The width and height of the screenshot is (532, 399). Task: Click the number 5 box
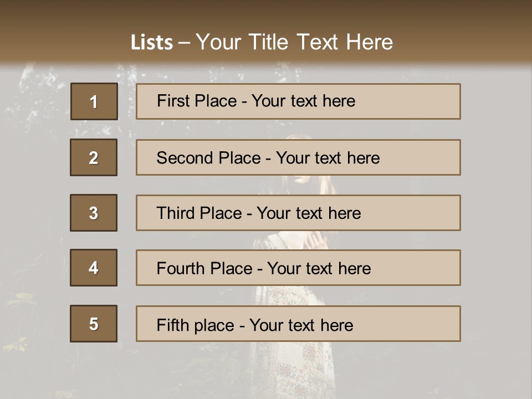click(94, 323)
